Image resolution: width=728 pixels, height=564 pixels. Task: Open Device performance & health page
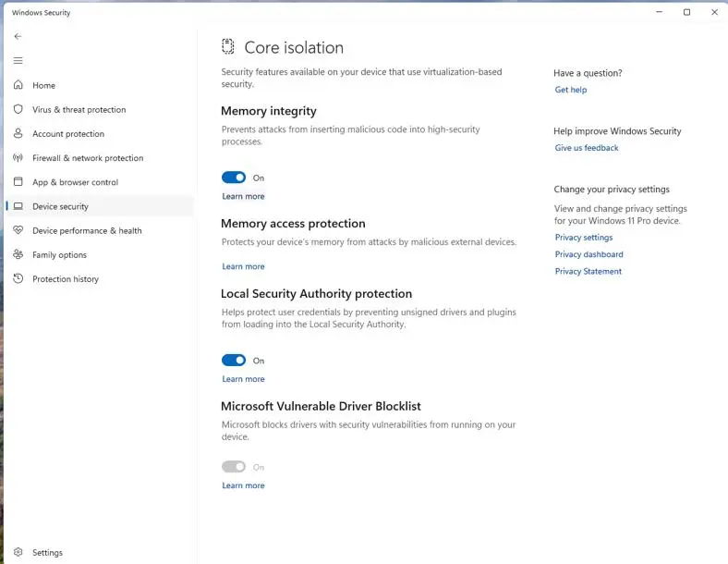[x=87, y=230]
